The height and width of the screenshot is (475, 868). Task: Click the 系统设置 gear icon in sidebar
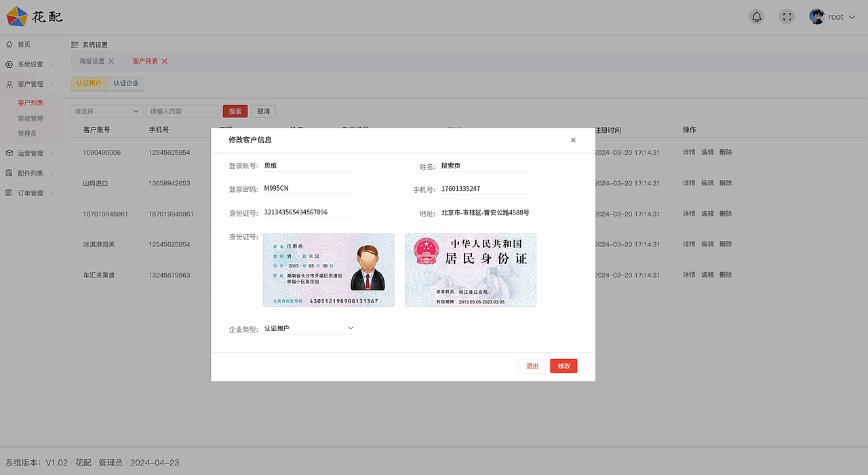point(9,64)
